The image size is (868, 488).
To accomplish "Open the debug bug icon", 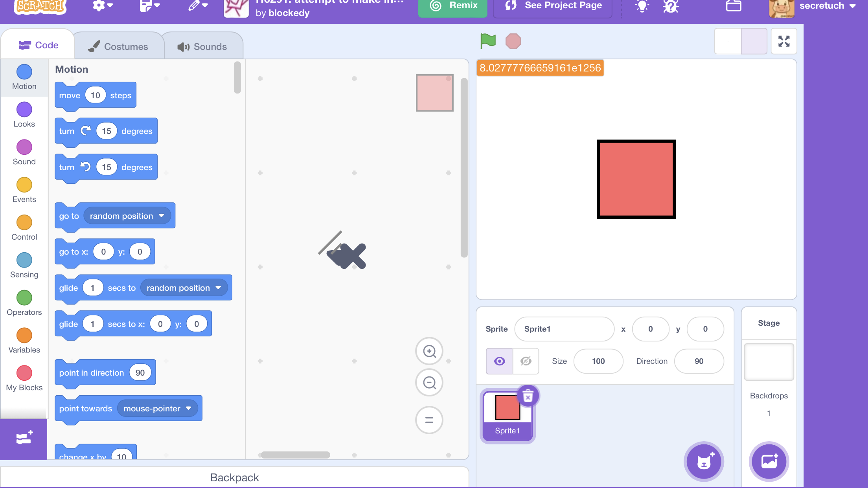I will coord(671,6).
